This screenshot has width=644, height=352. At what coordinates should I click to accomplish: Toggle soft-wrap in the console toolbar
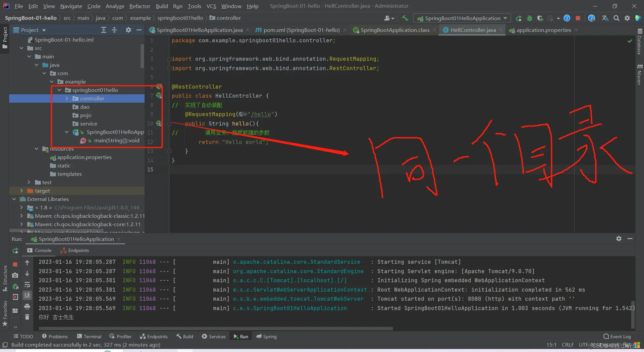27,285
